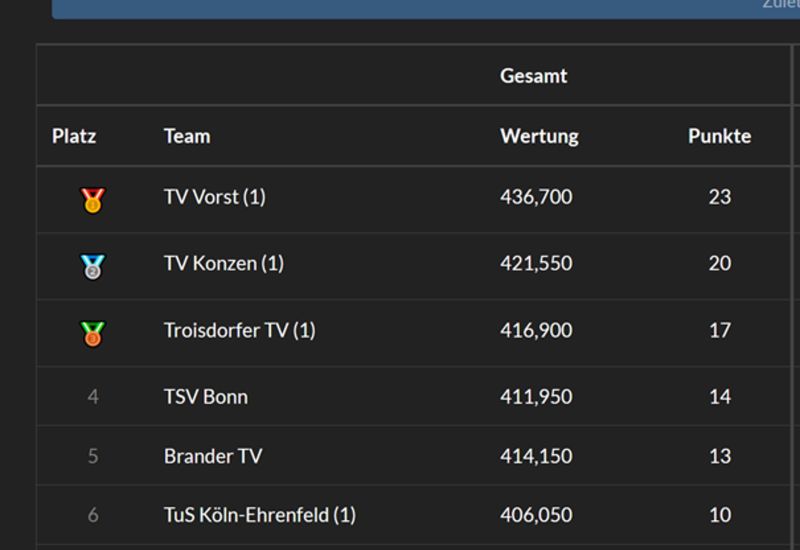Click the silver medal icon
The width and height of the screenshot is (800, 550).
click(x=93, y=266)
